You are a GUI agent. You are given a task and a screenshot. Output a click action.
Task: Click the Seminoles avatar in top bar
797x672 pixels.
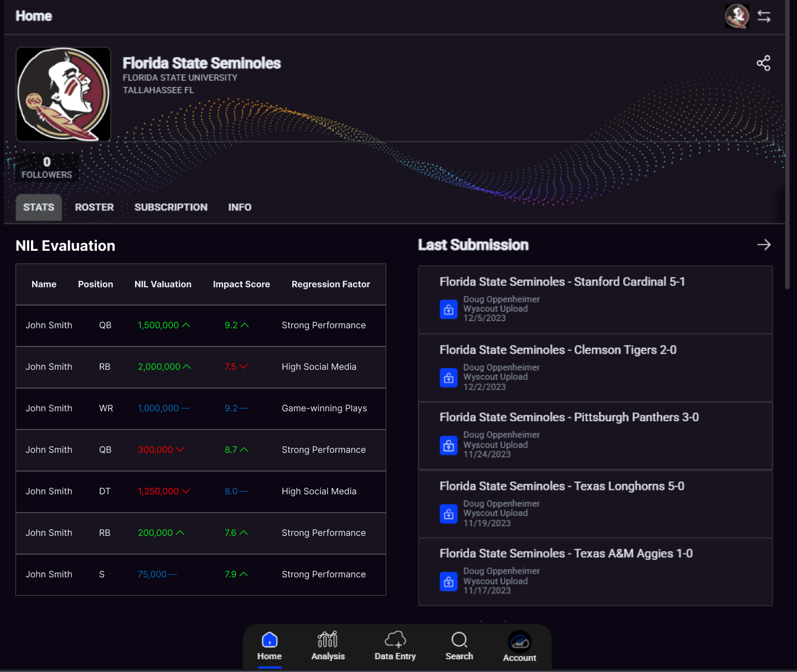click(x=737, y=16)
